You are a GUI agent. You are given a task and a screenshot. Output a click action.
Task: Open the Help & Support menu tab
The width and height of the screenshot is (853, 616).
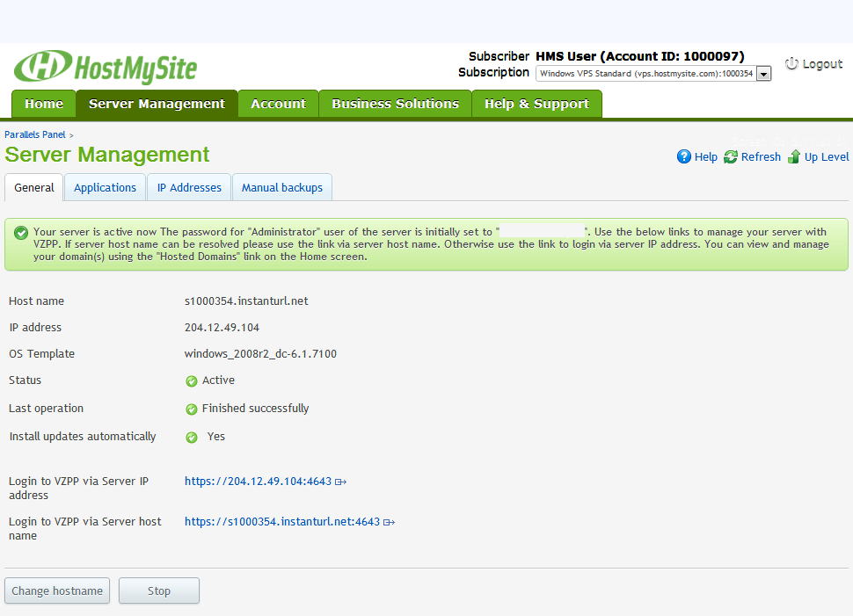pos(536,104)
